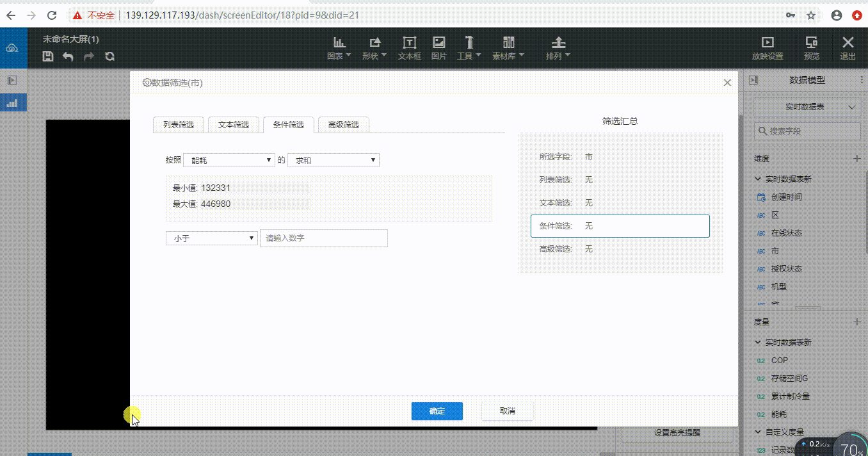Open the 数据模型 panel more-options menu

(861, 81)
